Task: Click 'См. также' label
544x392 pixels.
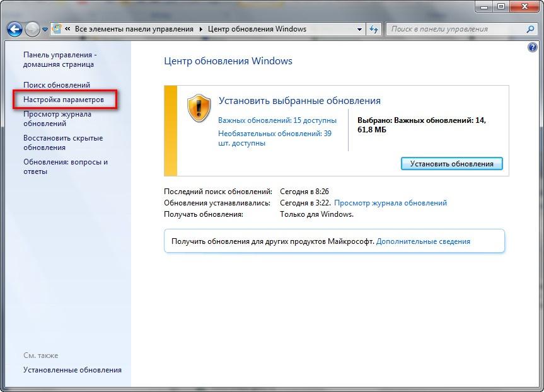Action: point(40,355)
